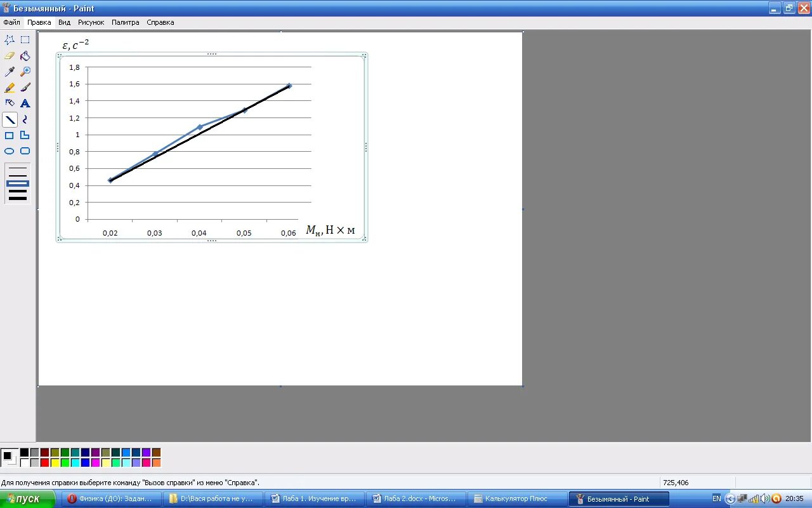
Task: Open the Справка menu
Action: point(160,22)
